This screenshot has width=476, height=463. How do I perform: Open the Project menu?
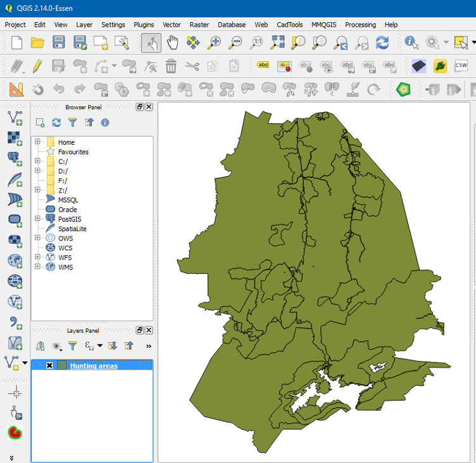(15, 25)
